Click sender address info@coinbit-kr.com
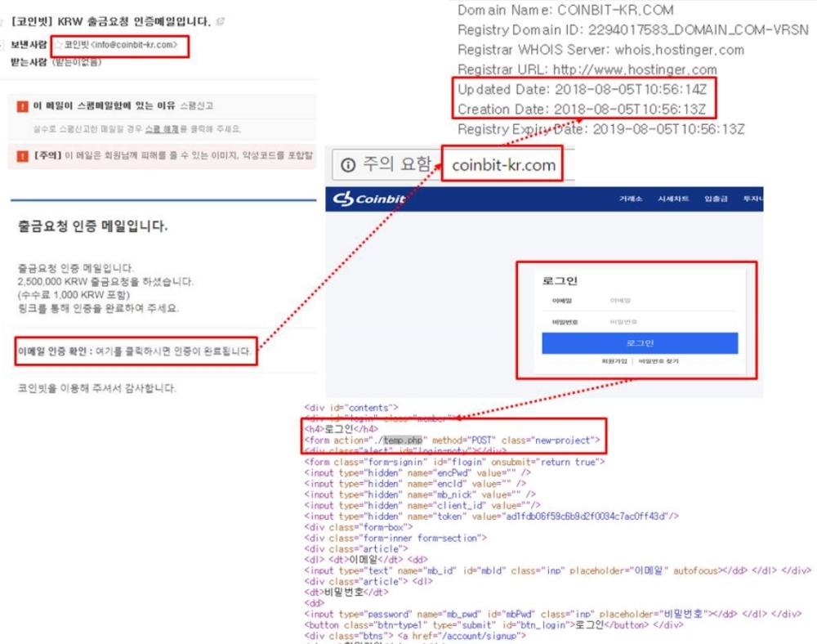Screen dimensions: 817x644 [x=134, y=45]
